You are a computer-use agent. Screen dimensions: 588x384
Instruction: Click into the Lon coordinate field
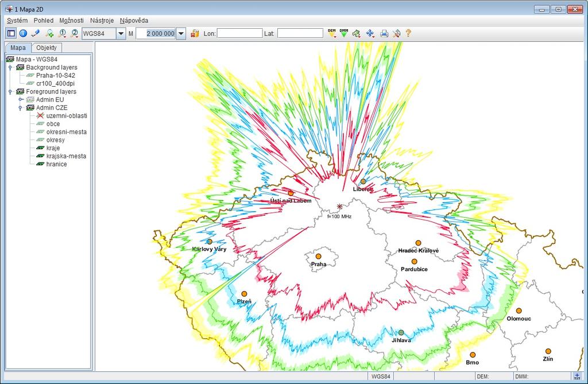coord(240,33)
